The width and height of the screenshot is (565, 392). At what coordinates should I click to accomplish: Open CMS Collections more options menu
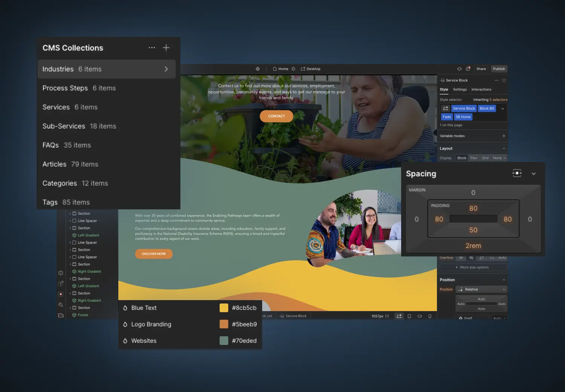coord(152,48)
